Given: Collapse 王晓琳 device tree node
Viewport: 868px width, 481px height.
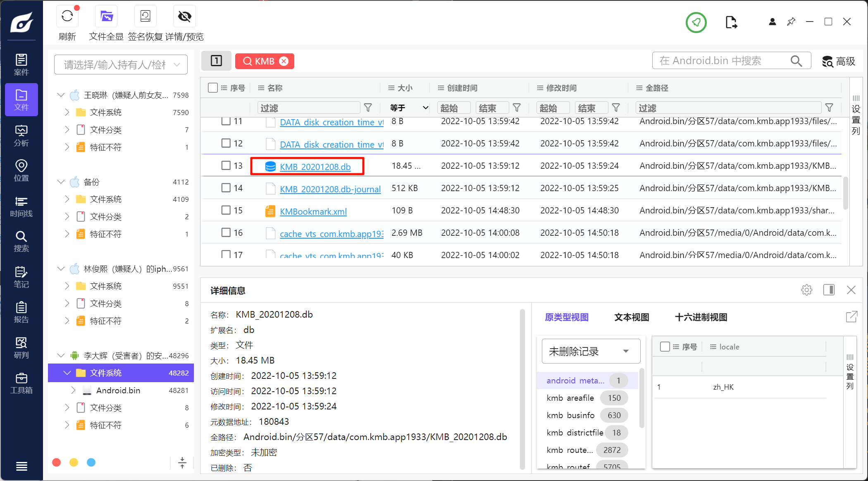Looking at the screenshot, I should [x=61, y=95].
